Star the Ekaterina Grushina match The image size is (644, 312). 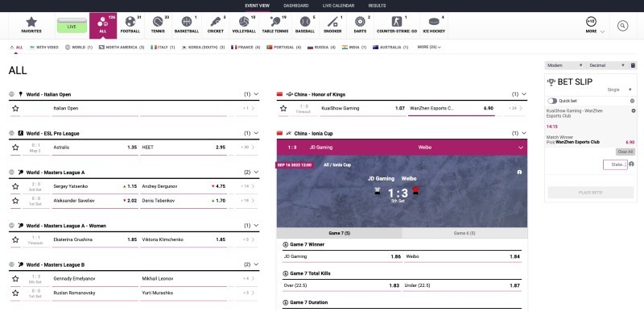point(15,239)
